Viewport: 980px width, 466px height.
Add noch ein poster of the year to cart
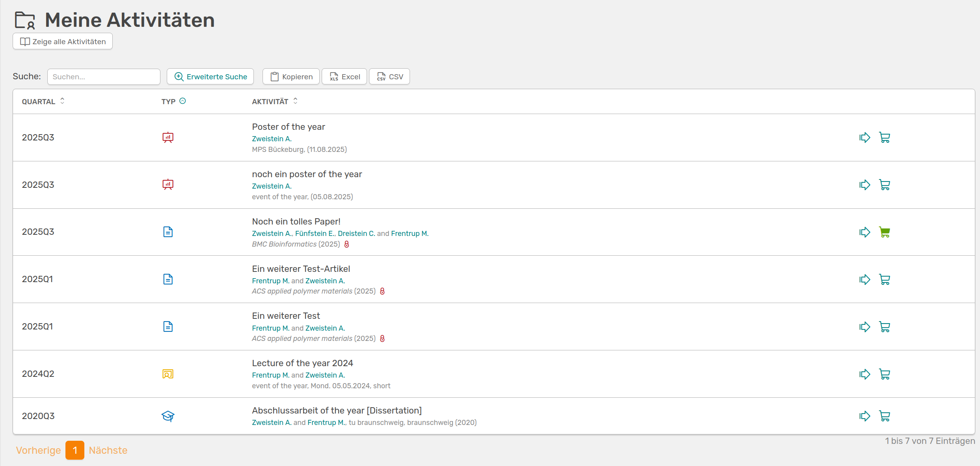click(x=885, y=185)
